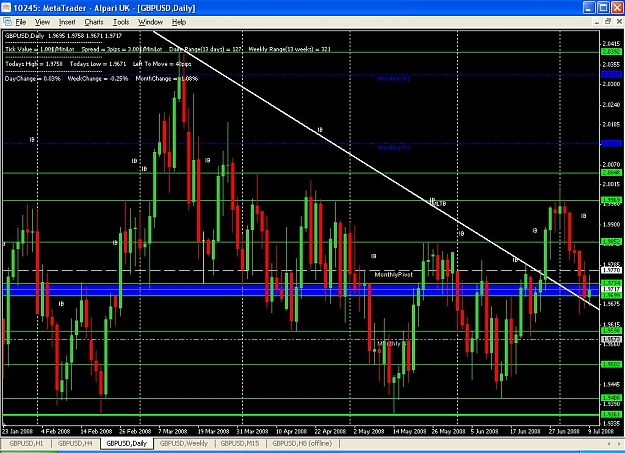Click the 'Left To Move = 40pips' text
This screenshot has height=453, width=625.
point(162,64)
